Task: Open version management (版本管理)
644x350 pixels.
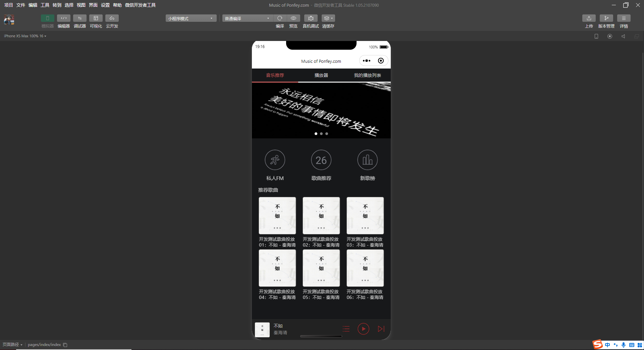Action: point(606,18)
